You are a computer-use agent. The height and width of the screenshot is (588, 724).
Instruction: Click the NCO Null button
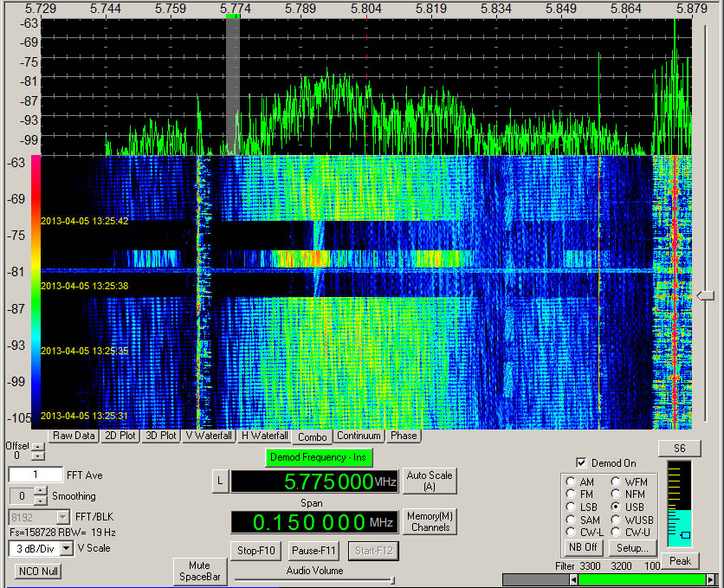[x=38, y=571]
